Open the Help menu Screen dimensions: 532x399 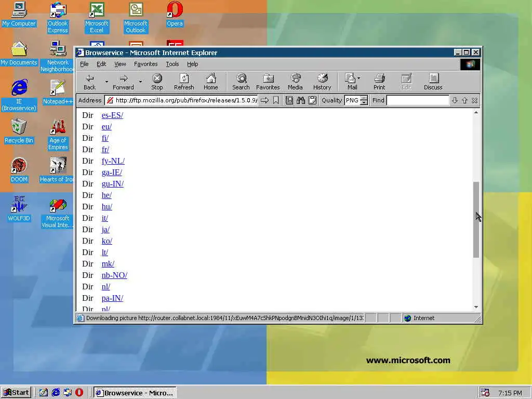[x=192, y=64]
